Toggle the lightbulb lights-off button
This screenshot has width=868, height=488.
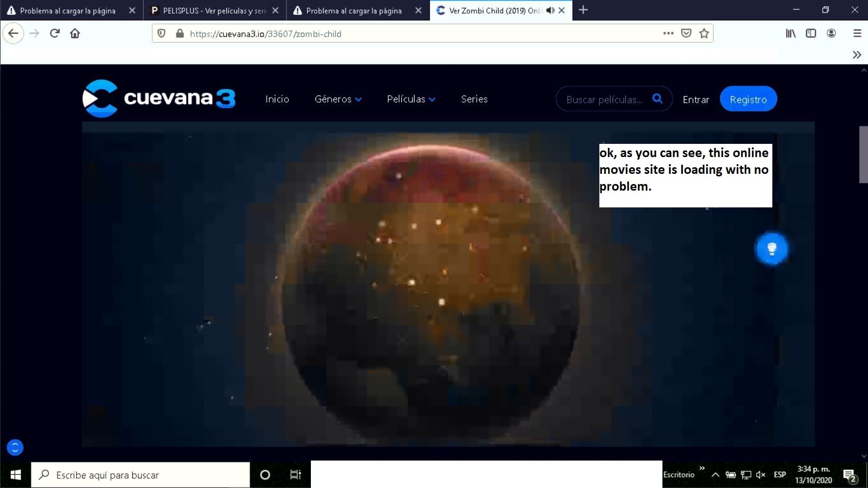pyautogui.click(x=772, y=249)
